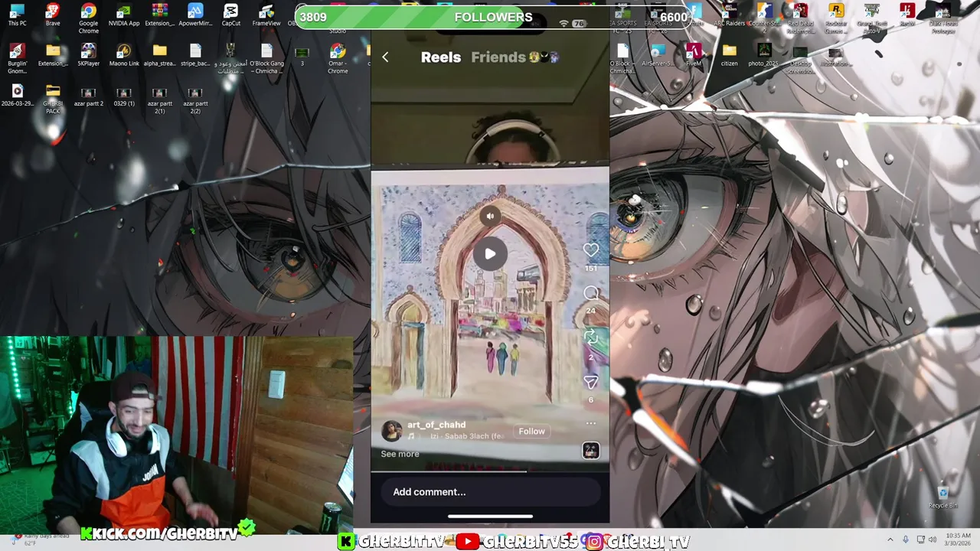Viewport: 980px width, 551px height.
Task: Go back with the arrow beside Reels
Action: 385,57
